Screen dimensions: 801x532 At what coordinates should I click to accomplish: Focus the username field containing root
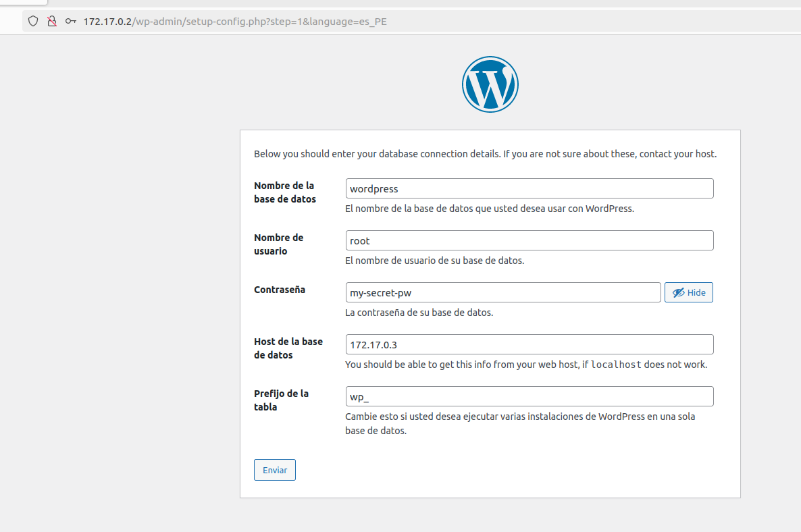(529, 240)
